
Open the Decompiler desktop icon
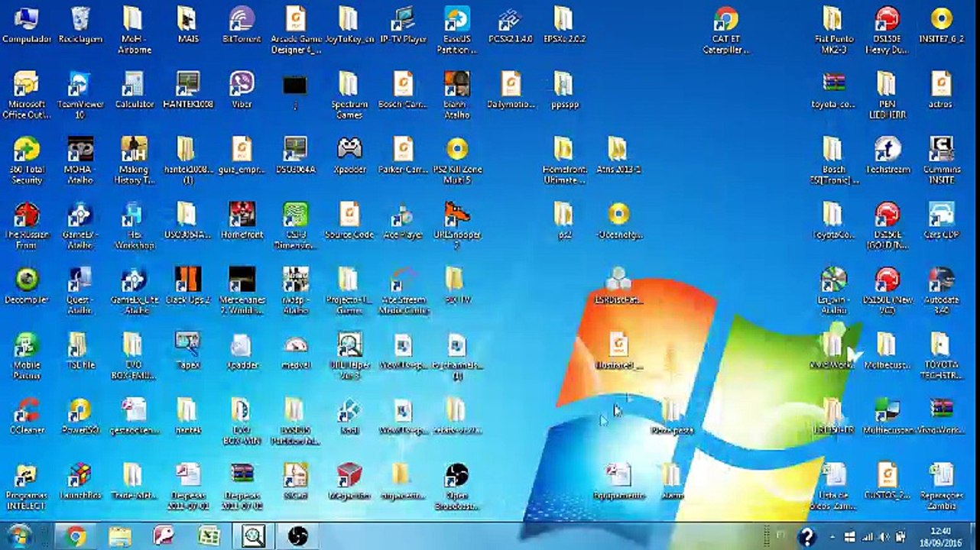tap(27, 286)
